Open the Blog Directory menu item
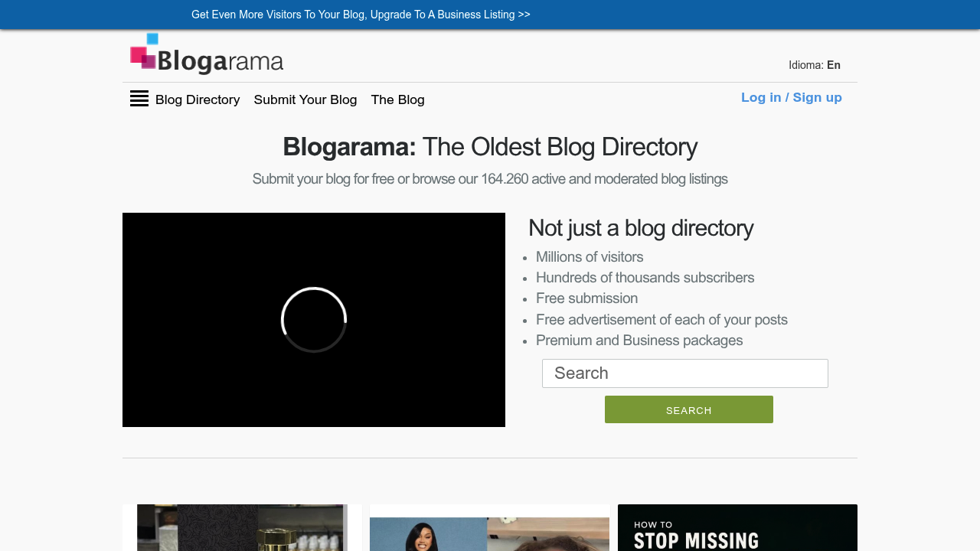Screen dimensions: 980x551 coord(198,99)
